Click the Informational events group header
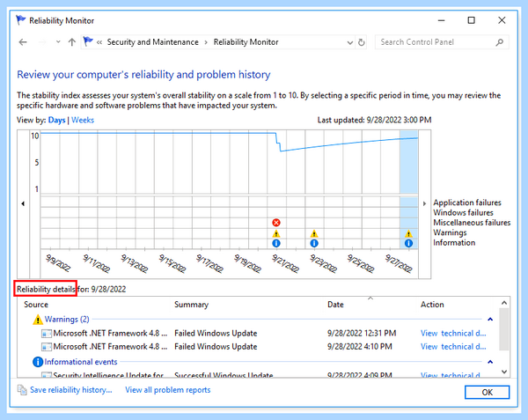The height and width of the screenshot is (420, 528). pos(81,362)
